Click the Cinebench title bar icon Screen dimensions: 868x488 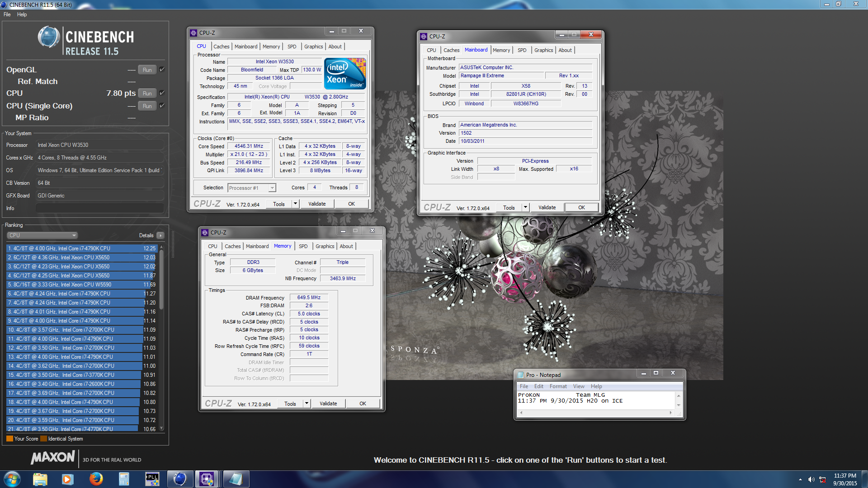tap(4, 5)
